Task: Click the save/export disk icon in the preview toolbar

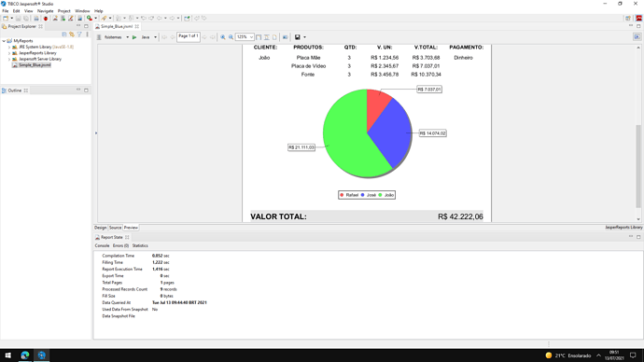Action: click(x=298, y=37)
